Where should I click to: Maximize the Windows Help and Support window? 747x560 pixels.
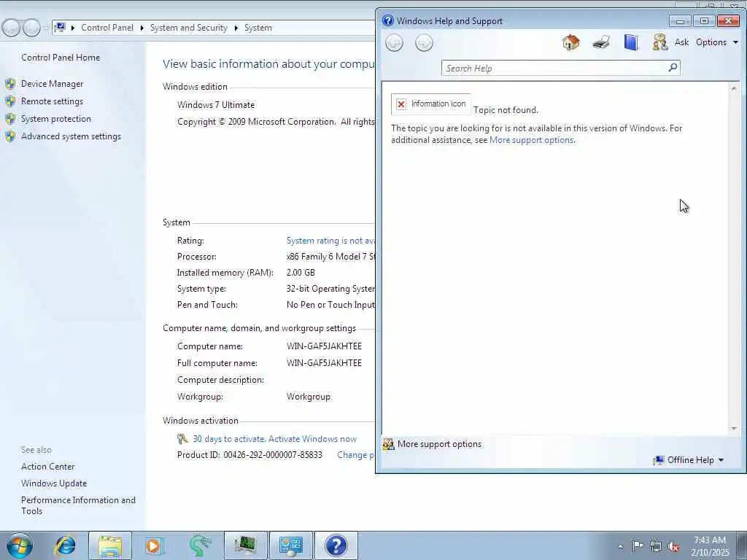[x=704, y=21]
